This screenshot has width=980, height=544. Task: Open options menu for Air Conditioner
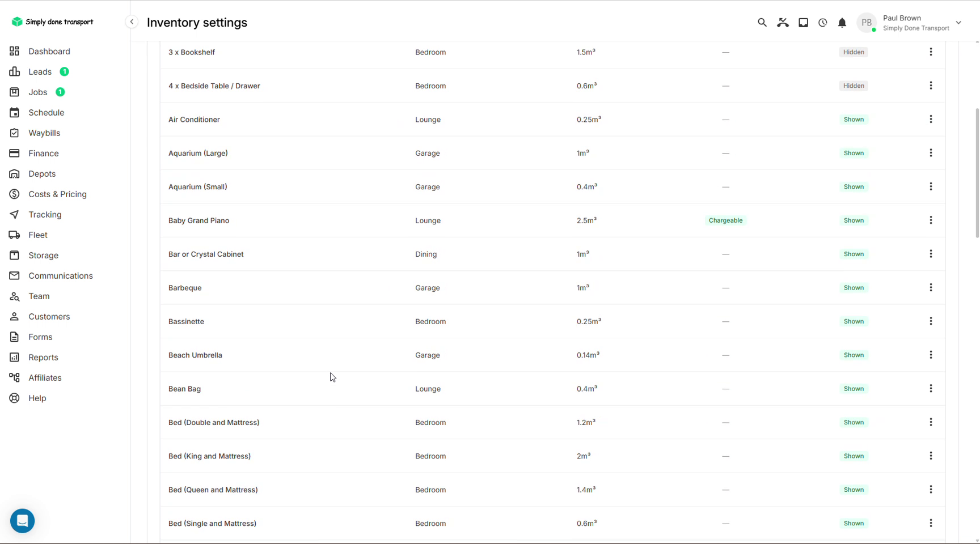[931, 120]
